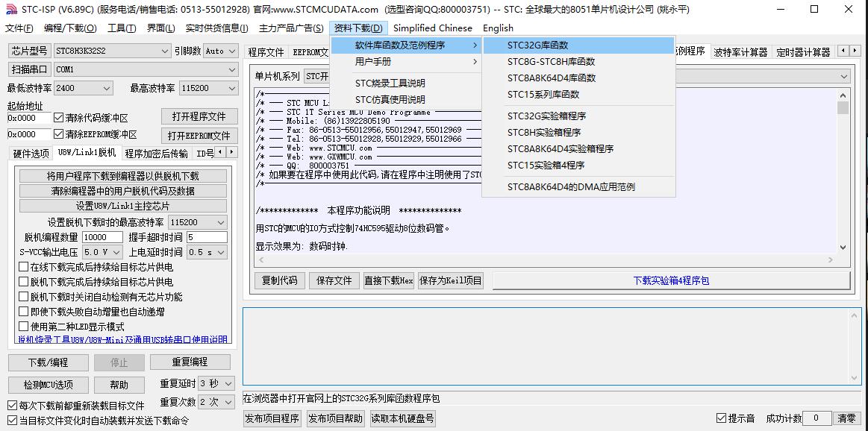Toggle the 提示音 checkbox
868x431 pixels.
[721, 418]
